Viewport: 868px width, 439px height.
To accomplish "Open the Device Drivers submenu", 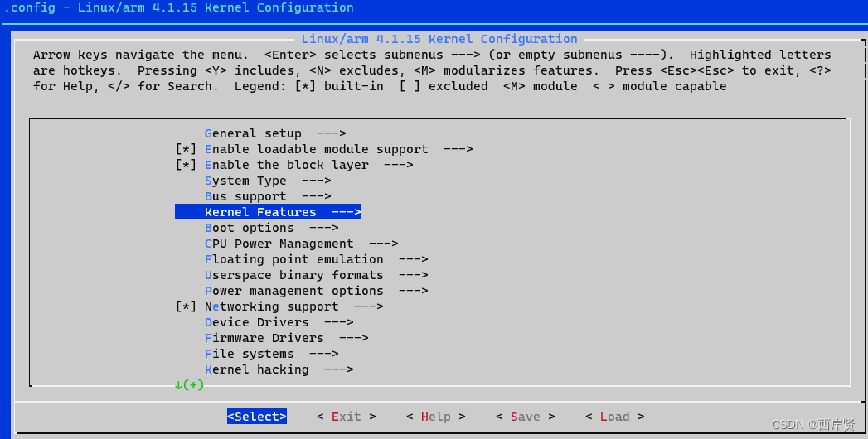I will click(279, 322).
